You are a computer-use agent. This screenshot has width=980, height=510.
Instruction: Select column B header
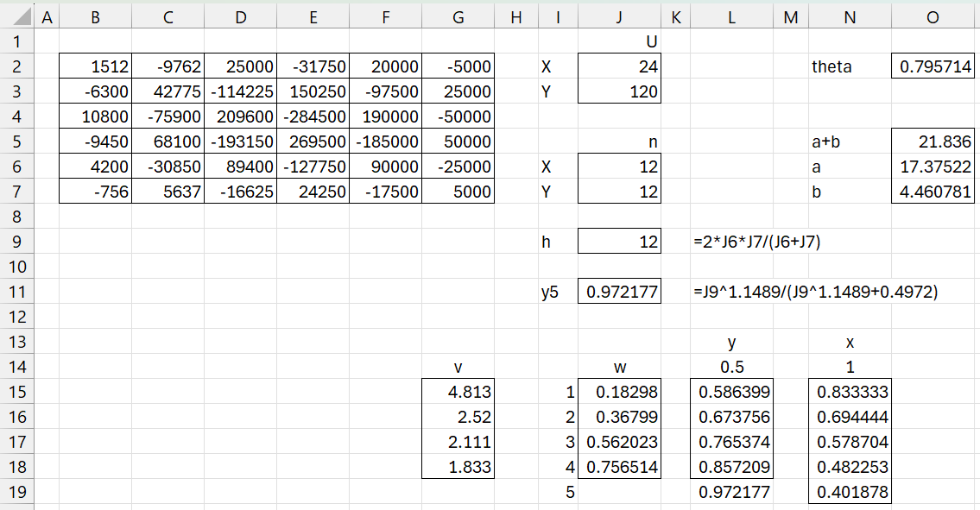pyautogui.click(x=95, y=16)
